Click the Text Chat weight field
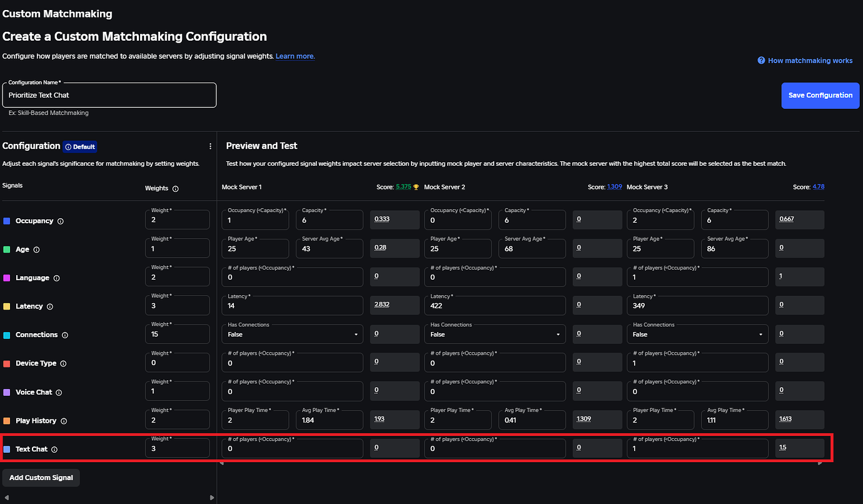Screen dimensions: 863x504 click(177, 449)
